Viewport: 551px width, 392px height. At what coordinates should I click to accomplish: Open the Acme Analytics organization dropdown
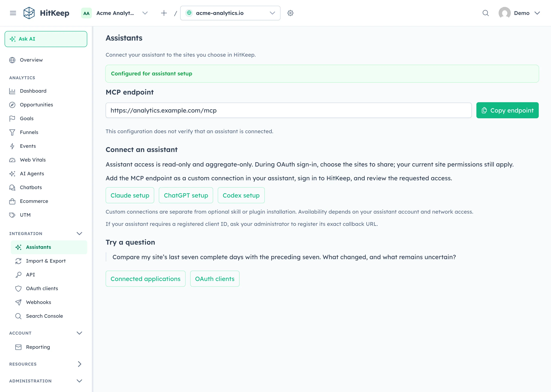click(x=115, y=13)
